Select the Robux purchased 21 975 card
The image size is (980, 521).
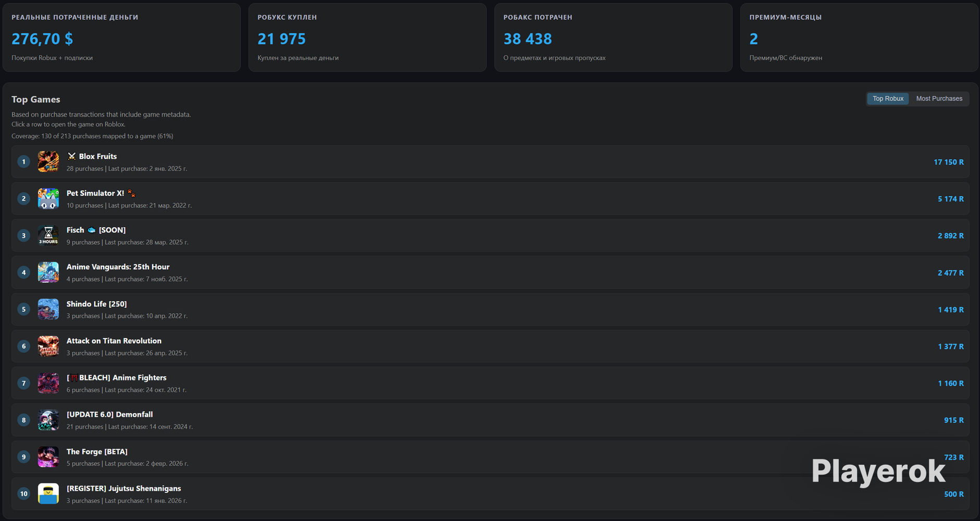click(367, 38)
